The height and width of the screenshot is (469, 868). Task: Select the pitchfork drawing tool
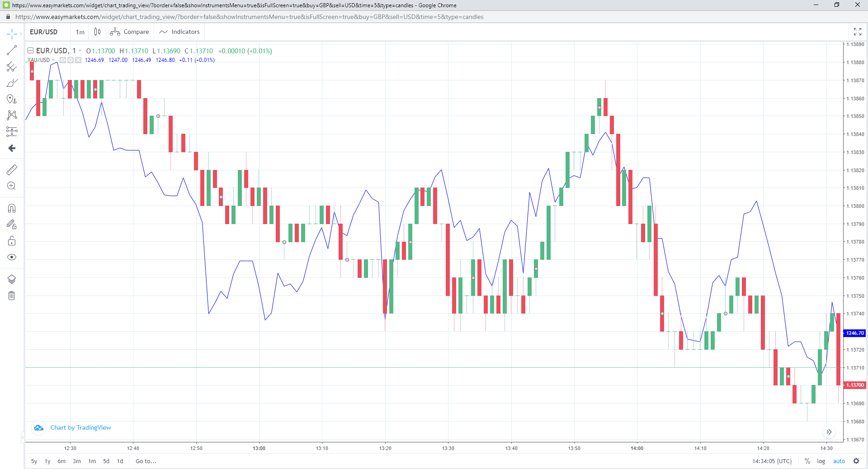pos(12,67)
